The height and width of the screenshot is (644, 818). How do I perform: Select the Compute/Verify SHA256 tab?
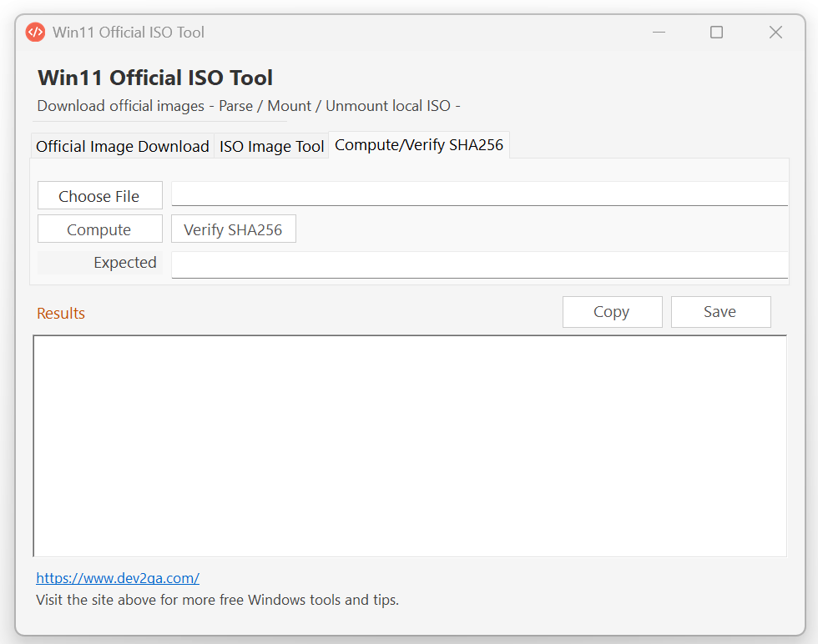[419, 145]
